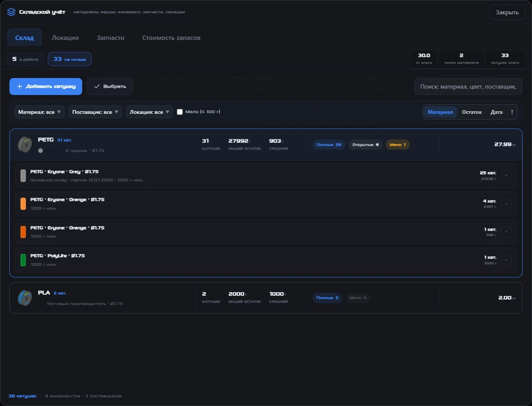Expand the PETG PolyLite row arrow
The image size is (532, 406).
506,260
